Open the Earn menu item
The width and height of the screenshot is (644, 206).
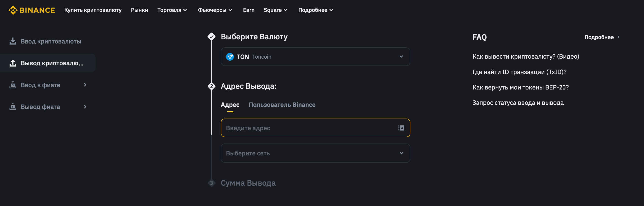coord(248,10)
